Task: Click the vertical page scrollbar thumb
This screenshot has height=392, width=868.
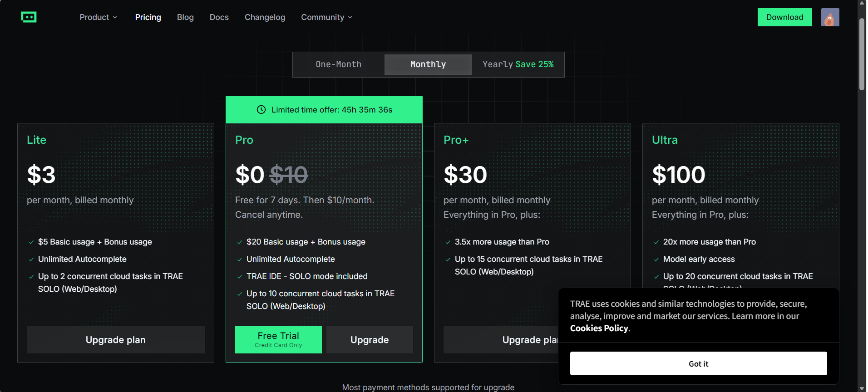Action: [862, 54]
